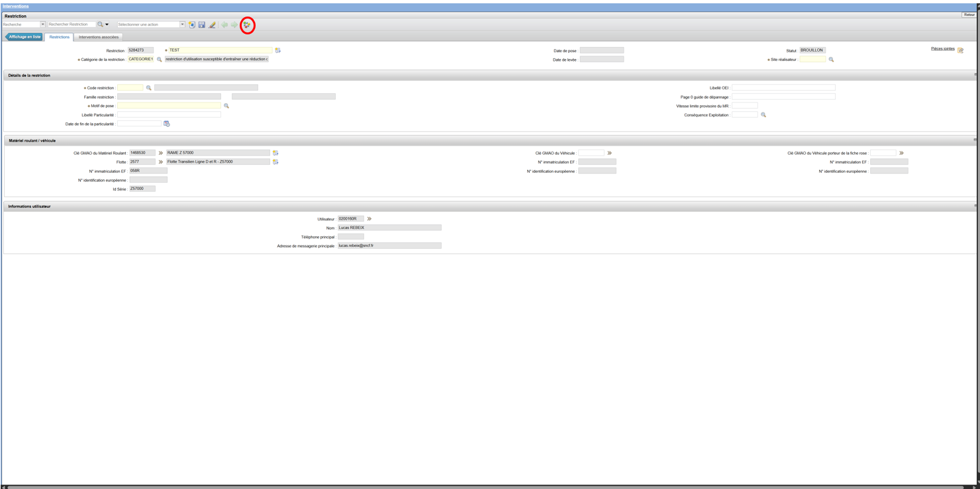Open detail menu for Véhicule porteur de la fiche rose
Screen dimensions: 980x489
(901, 153)
